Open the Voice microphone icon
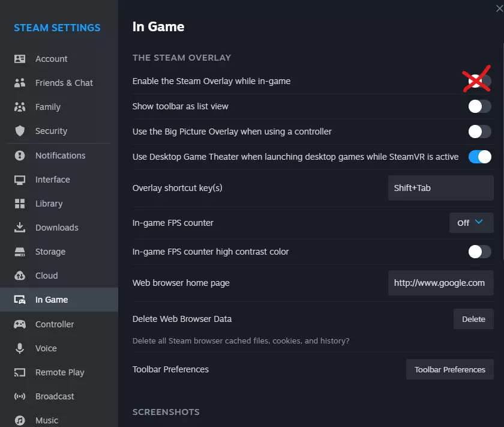The height and width of the screenshot is (427, 504). (x=20, y=348)
